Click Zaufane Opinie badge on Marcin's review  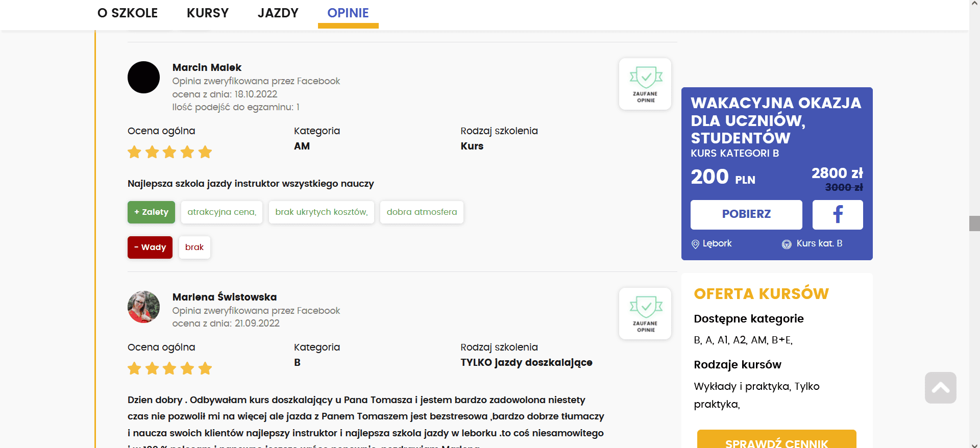pyautogui.click(x=645, y=84)
